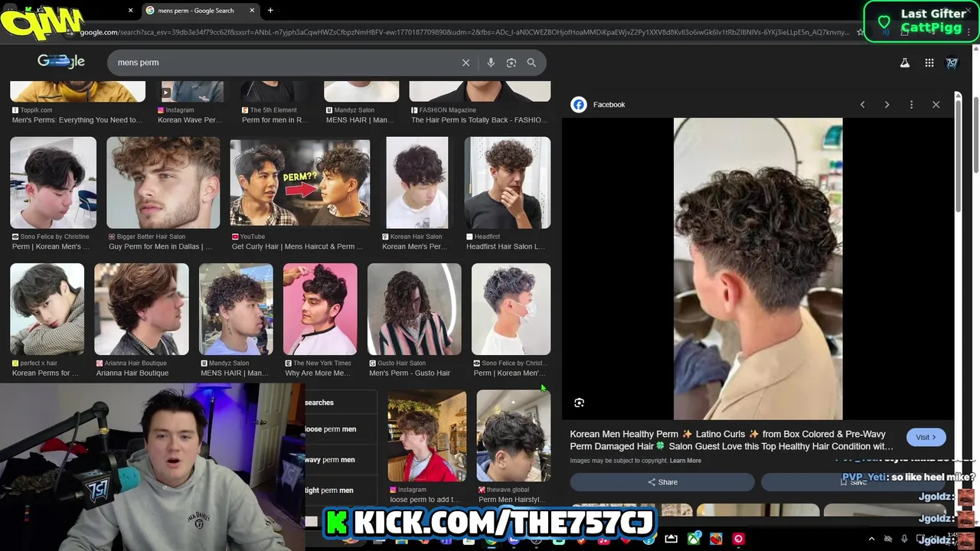Open the 'Learn More' copyright link
The width and height of the screenshot is (980, 551).
click(x=685, y=461)
